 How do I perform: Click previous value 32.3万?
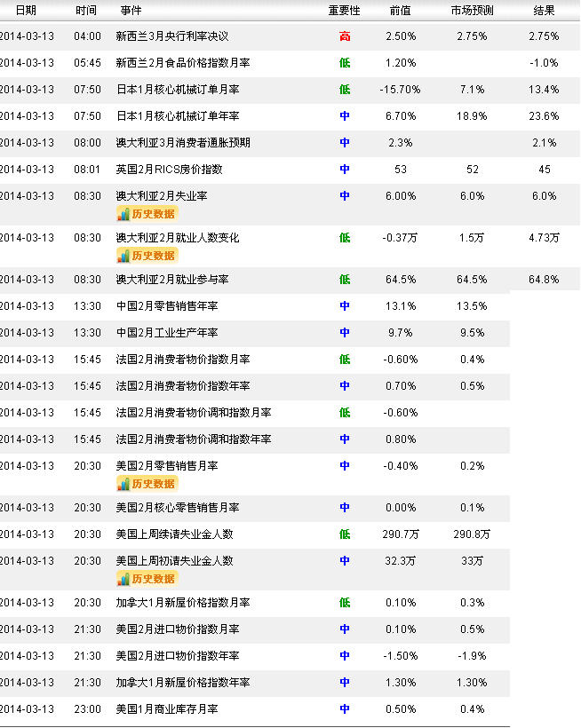coord(401,561)
